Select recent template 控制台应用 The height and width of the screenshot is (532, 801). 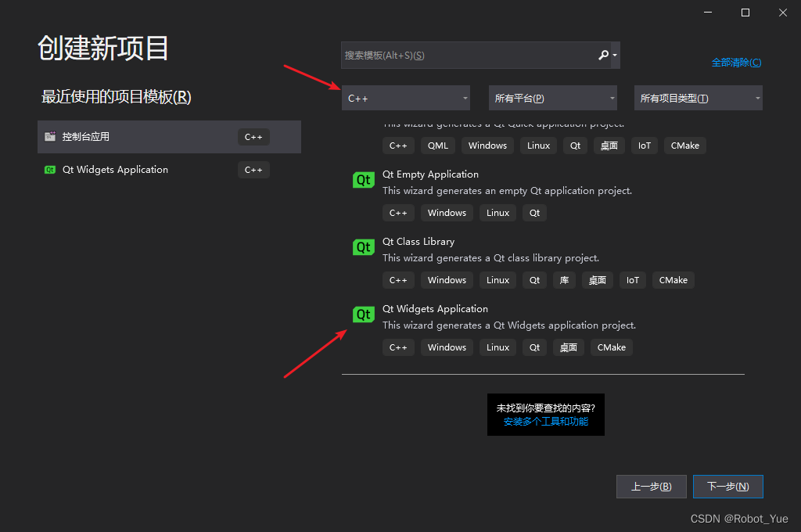coord(169,137)
